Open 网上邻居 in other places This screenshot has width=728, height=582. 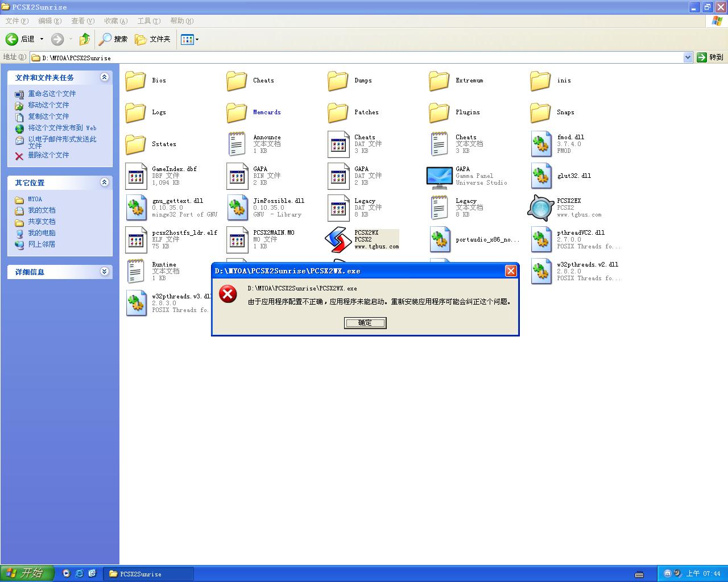pyautogui.click(x=42, y=244)
